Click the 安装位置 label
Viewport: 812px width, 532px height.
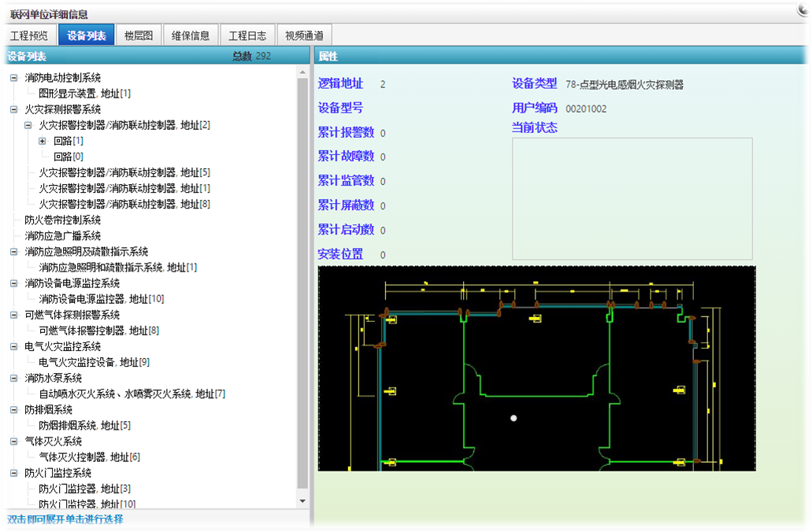click(x=340, y=254)
